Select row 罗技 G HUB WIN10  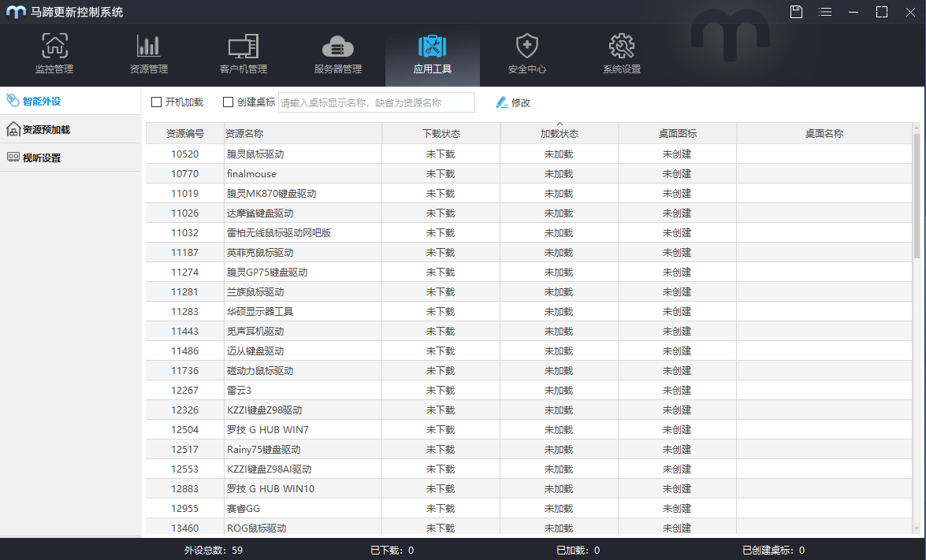click(529, 488)
